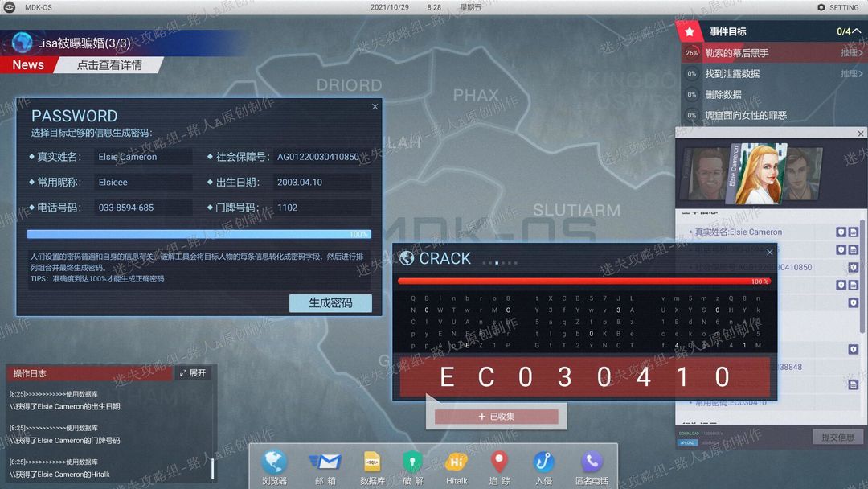868x489 pixels.
Task: Click the red CRACK progress bar
Action: click(584, 281)
